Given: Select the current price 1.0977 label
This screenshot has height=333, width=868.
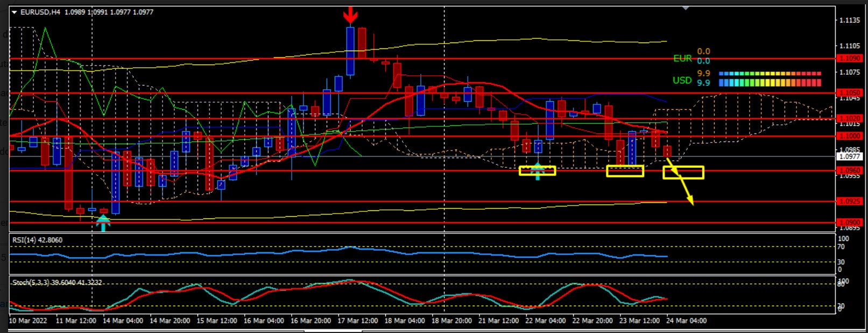Looking at the screenshot, I should pyautogui.click(x=850, y=157).
